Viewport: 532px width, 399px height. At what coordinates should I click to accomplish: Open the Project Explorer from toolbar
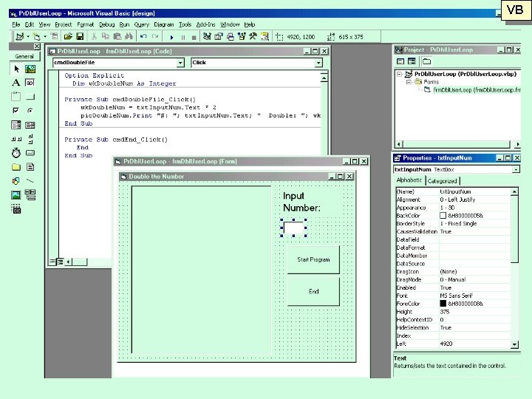207,36
